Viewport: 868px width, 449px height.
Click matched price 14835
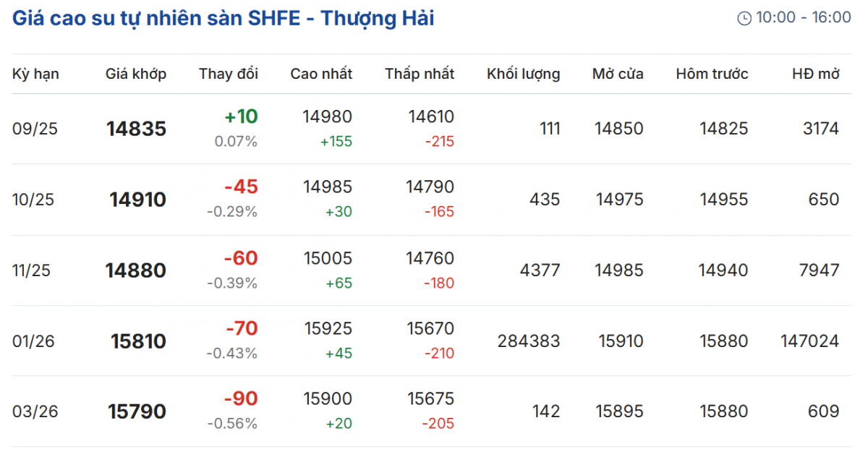click(136, 129)
